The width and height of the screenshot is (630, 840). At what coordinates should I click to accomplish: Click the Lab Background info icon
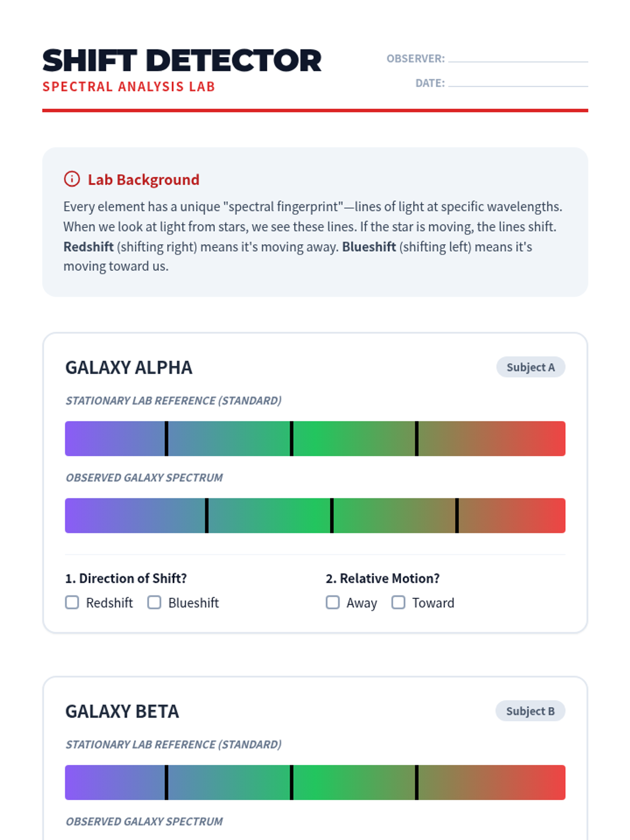coord(72,179)
